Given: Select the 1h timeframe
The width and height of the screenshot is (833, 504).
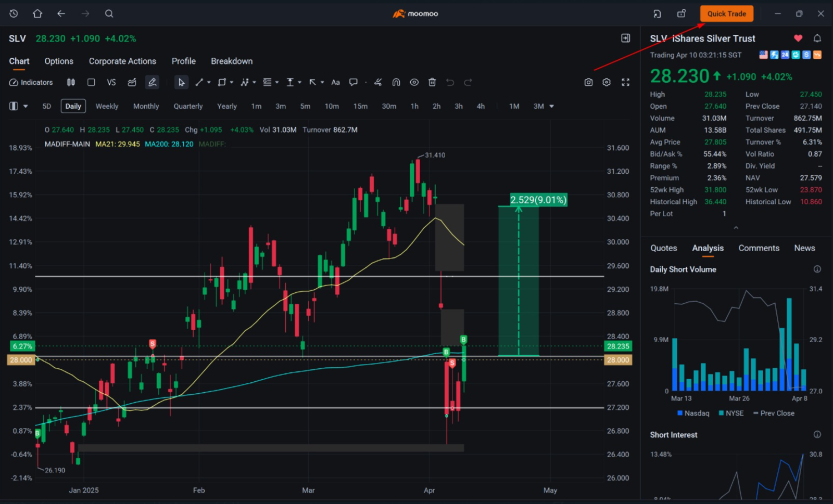Looking at the screenshot, I should [x=414, y=106].
